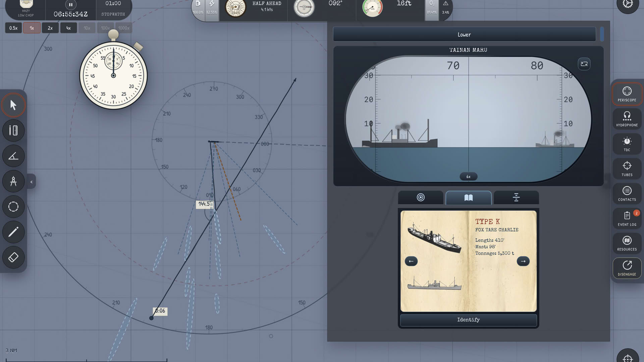
Task: Click the 6x zoom magnification button
Action: click(x=468, y=177)
